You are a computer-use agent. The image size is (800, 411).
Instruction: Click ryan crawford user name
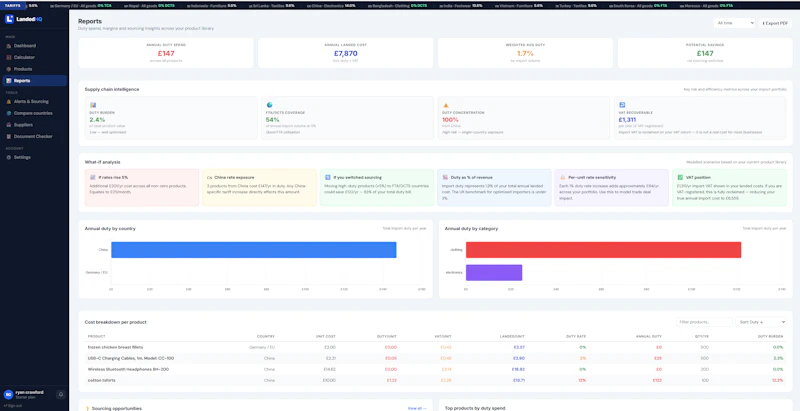pos(29,392)
